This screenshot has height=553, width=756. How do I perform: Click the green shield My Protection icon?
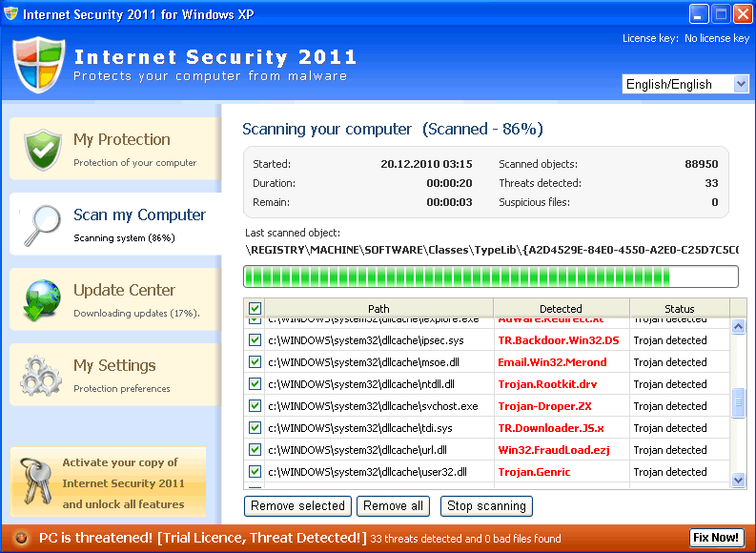click(x=42, y=150)
